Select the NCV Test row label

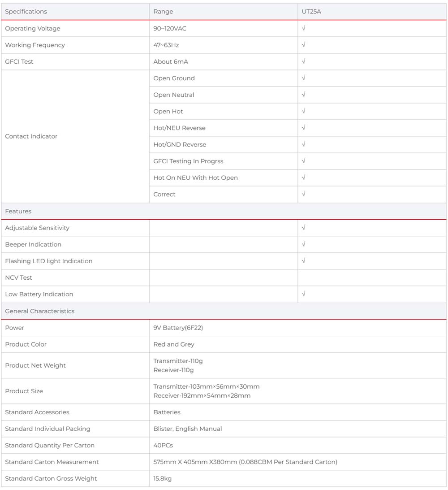[x=19, y=278]
